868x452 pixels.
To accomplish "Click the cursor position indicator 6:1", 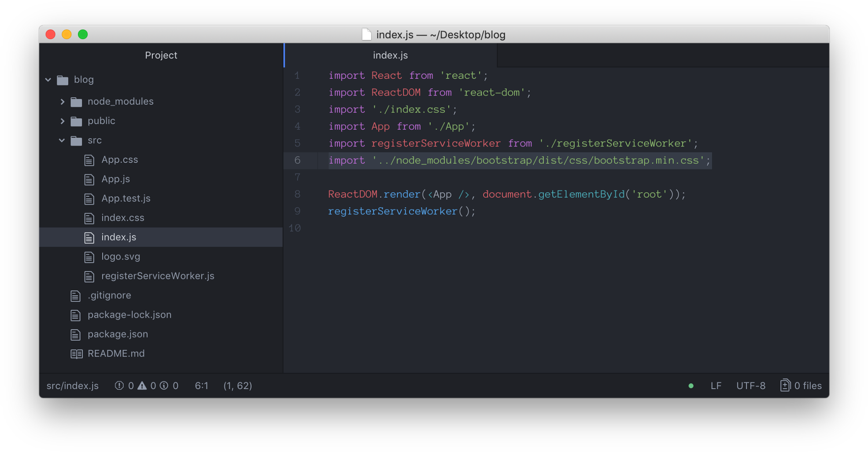I will click(x=202, y=386).
